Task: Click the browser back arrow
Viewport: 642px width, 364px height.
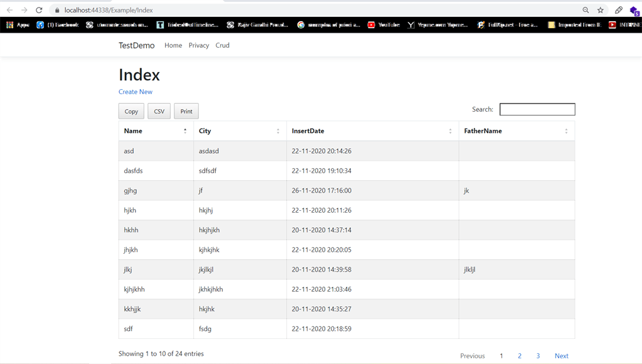Action: pyautogui.click(x=9, y=10)
